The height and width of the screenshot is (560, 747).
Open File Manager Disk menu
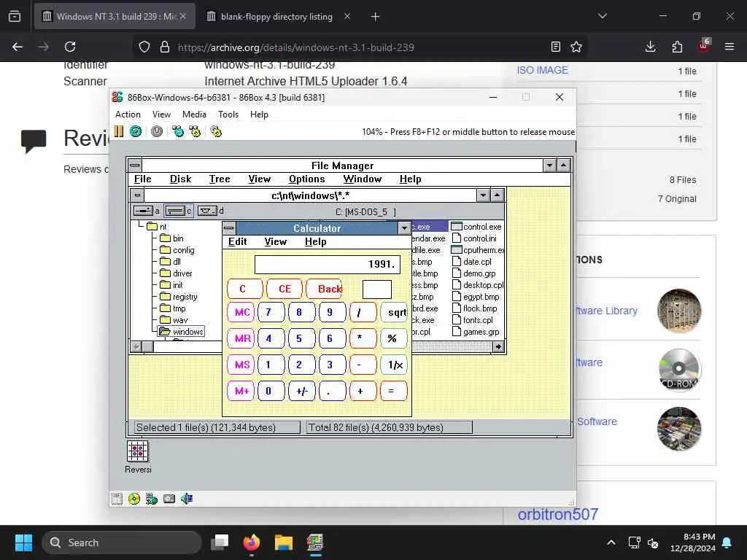[x=181, y=179]
